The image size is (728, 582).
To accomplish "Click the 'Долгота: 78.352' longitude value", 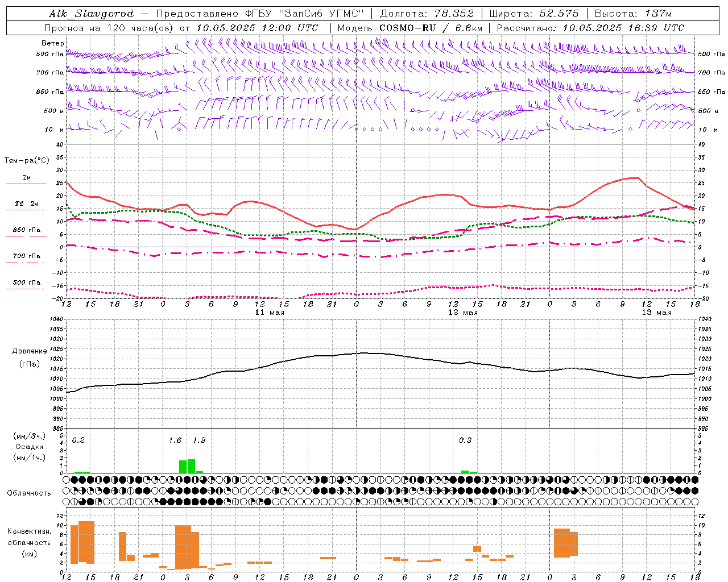I will pyautogui.click(x=427, y=14).
